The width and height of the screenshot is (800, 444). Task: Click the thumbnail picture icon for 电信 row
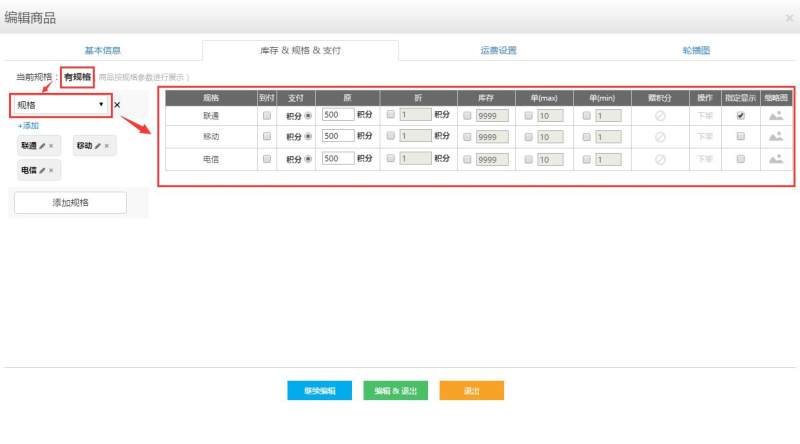click(775, 159)
